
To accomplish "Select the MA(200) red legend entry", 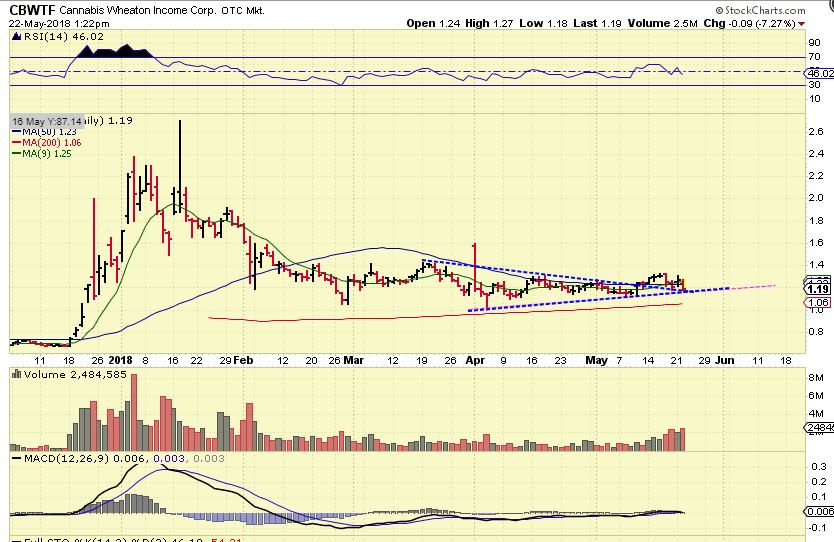I will (47, 143).
